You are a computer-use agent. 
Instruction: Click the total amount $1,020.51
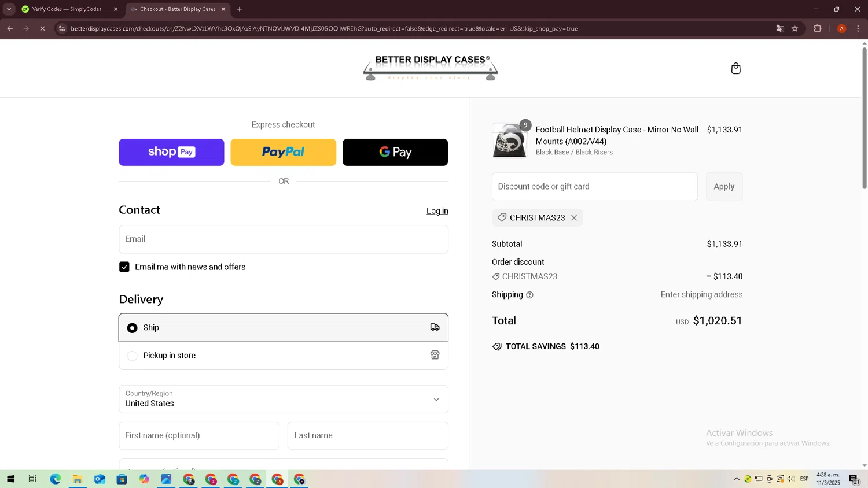point(718,321)
